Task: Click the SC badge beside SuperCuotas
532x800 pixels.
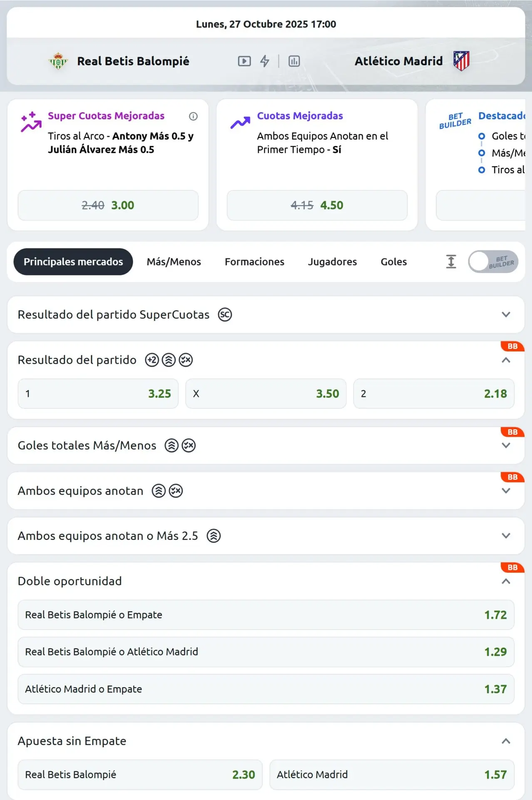Action: tap(225, 315)
